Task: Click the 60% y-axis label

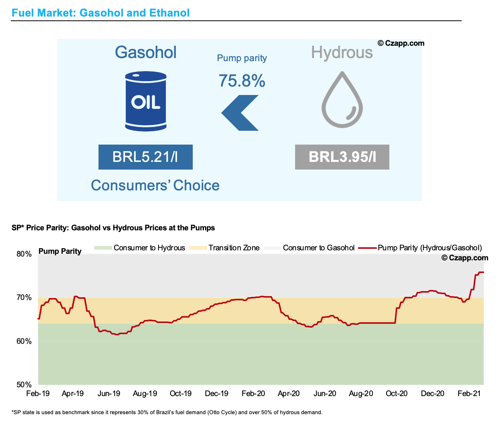Action: pyautogui.click(x=24, y=341)
